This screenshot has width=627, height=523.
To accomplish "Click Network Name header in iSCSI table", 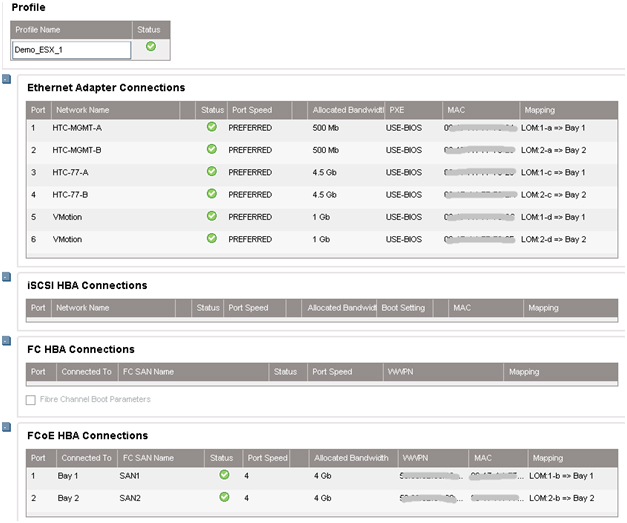I will pos(82,308).
